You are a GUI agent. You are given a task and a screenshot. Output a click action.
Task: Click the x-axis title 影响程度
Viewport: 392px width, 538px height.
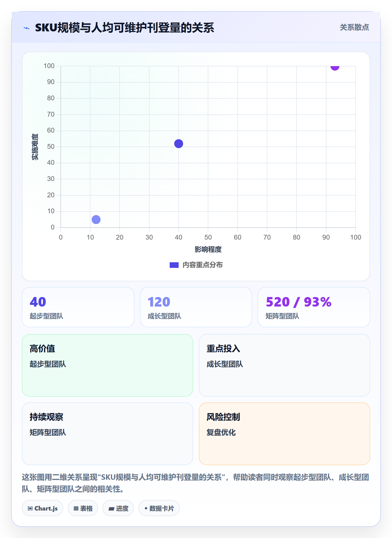[x=208, y=249]
